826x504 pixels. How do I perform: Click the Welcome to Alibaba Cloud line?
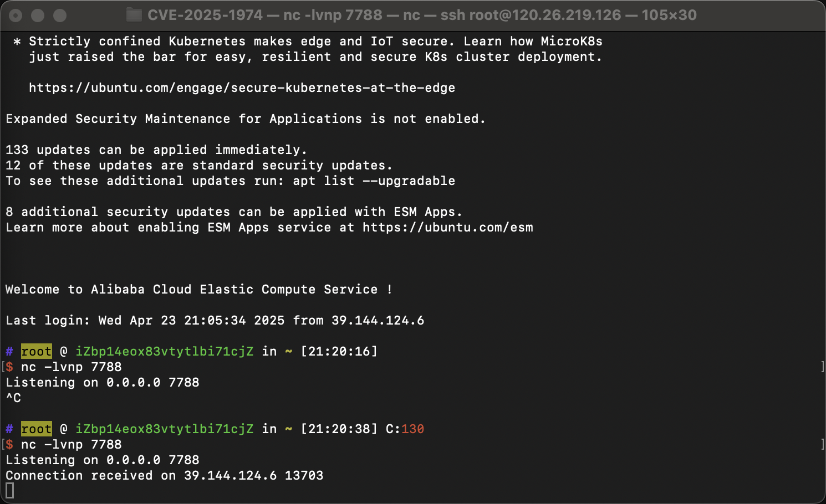(x=200, y=289)
